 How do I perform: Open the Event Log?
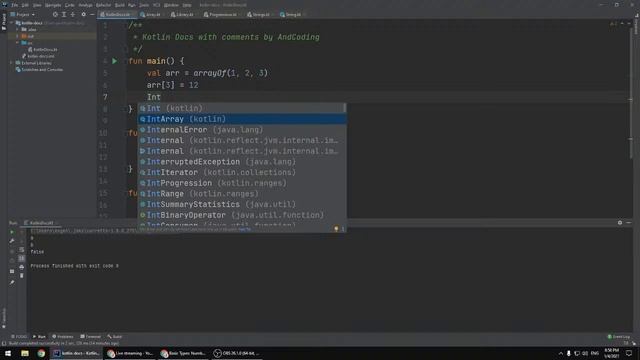(619, 337)
